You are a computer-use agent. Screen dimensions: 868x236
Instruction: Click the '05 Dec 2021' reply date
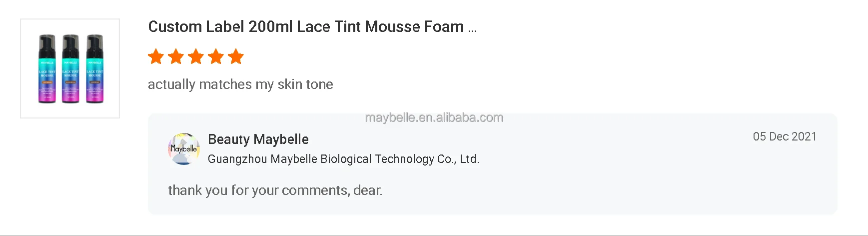pos(784,136)
